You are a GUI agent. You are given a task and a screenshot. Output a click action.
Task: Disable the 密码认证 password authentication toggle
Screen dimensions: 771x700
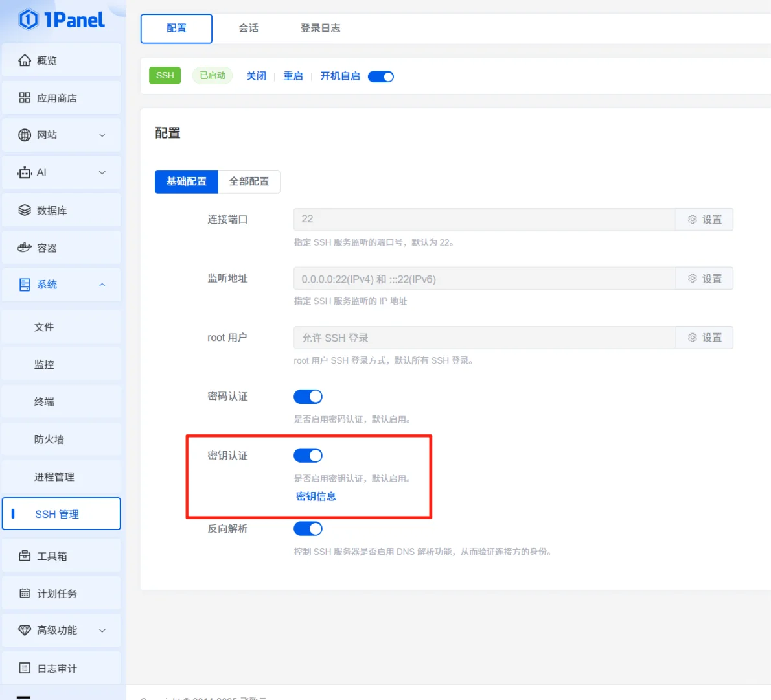coord(308,396)
